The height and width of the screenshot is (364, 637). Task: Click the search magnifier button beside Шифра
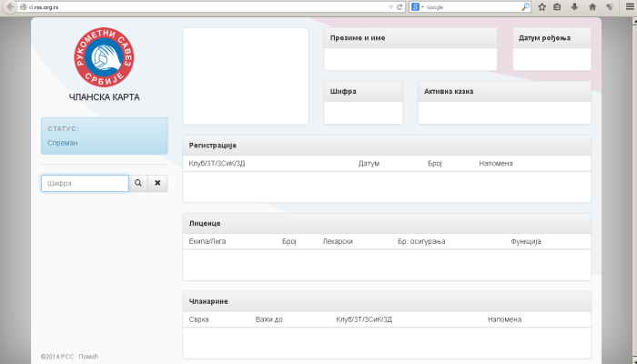click(x=138, y=183)
